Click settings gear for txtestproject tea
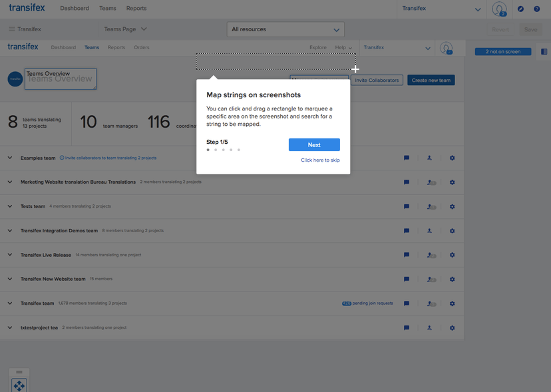This screenshot has height=392, width=551. (x=453, y=327)
